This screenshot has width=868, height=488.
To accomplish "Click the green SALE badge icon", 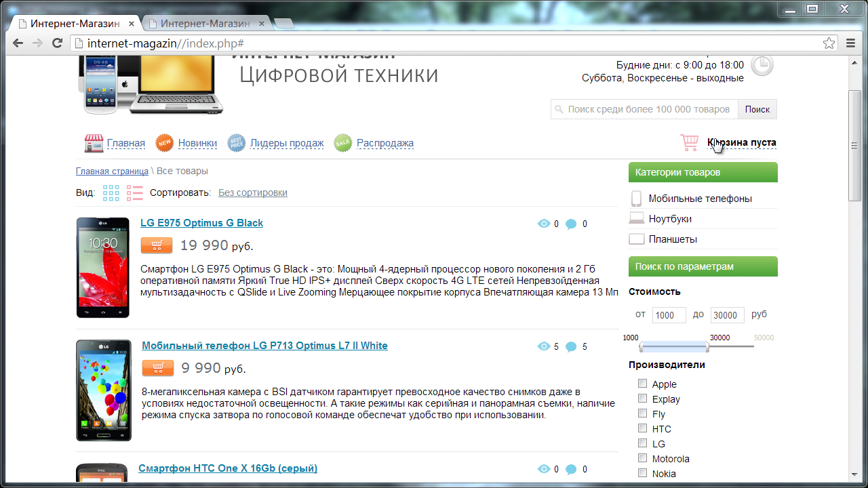I will point(343,143).
